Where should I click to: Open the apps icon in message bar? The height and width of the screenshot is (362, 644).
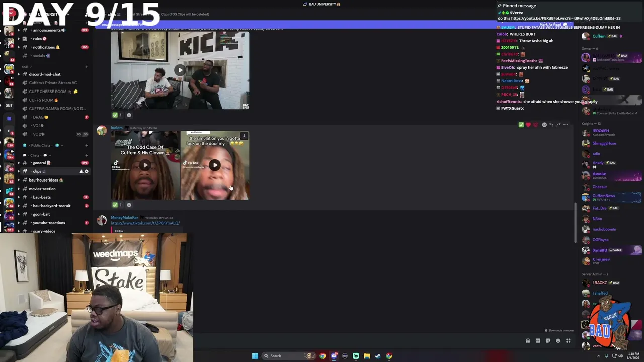point(568,341)
